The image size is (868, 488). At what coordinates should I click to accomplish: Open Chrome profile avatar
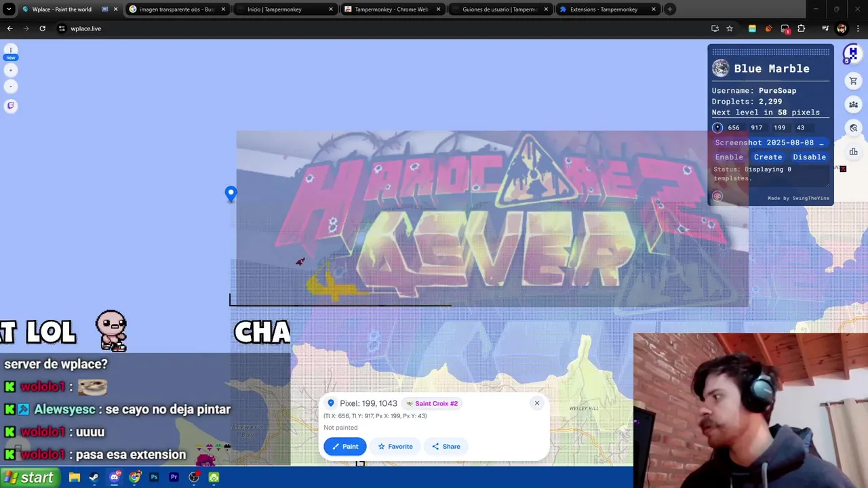pyautogui.click(x=842, y=28)
